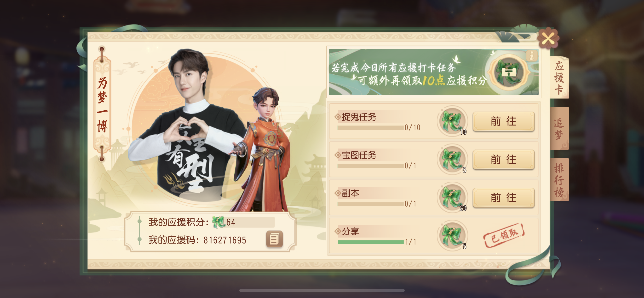Switch to the 追梦 tab

[x=559, y=128]
